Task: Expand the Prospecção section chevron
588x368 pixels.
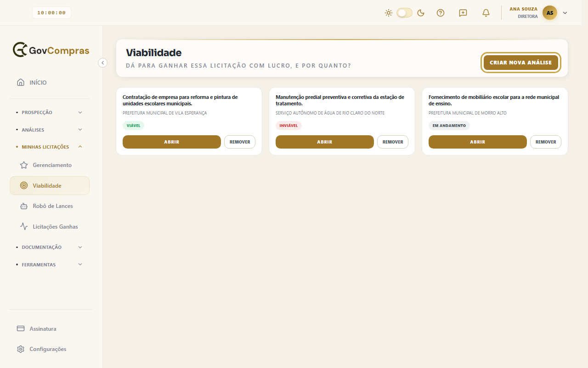Action: (x=80, y=112)
